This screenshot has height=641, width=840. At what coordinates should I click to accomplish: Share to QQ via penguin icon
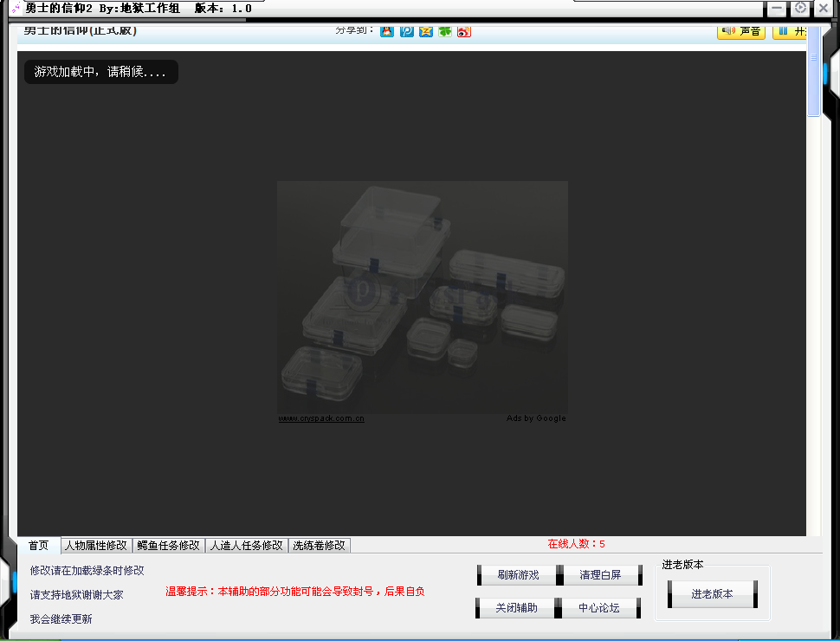tap(387, 31)
